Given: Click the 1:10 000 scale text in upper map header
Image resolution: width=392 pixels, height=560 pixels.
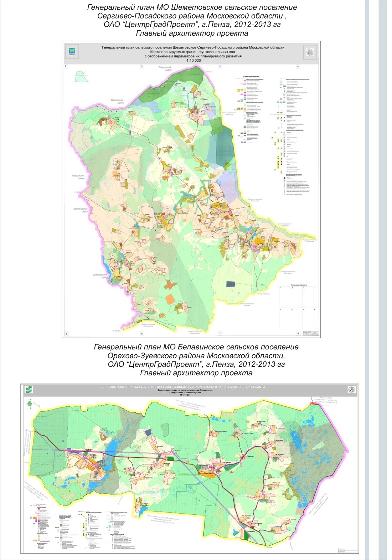Looking at the screenshot, I should pos(194,61).
